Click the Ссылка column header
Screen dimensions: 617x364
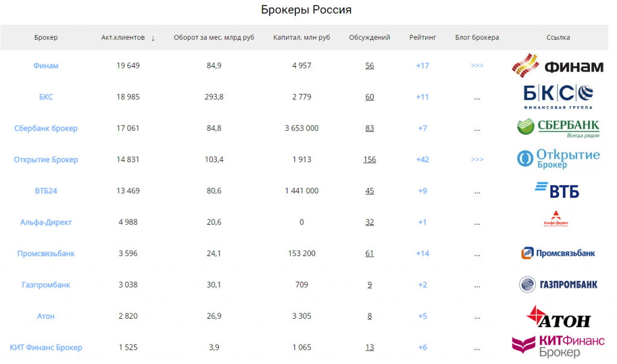[x=558, y=37]
